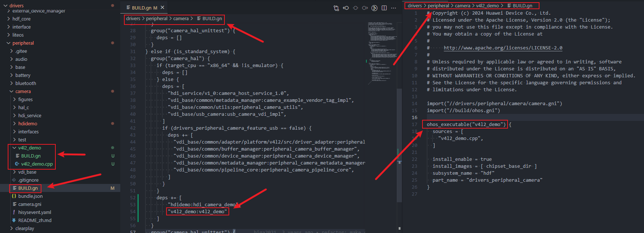The image size is (644, 233).
Task: Collapse the v4l2_demo folder
Action: [14, 148]
